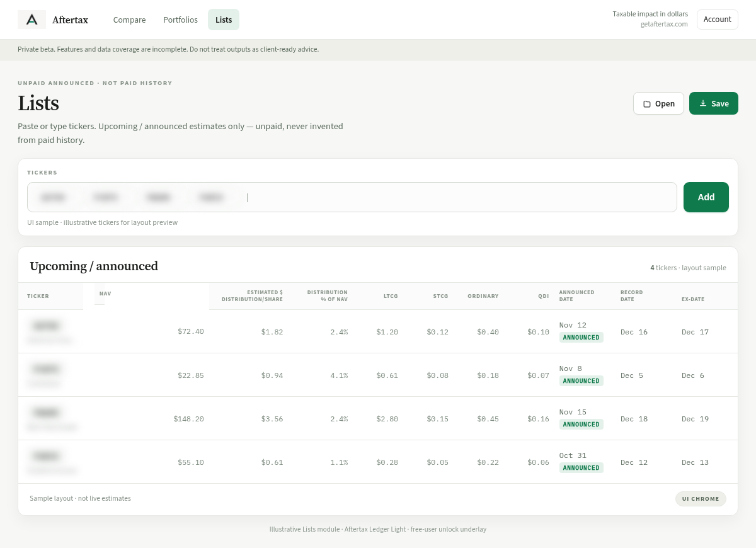756x548 pixels.
Task: Click the LTCG column header
Action: 391,296
